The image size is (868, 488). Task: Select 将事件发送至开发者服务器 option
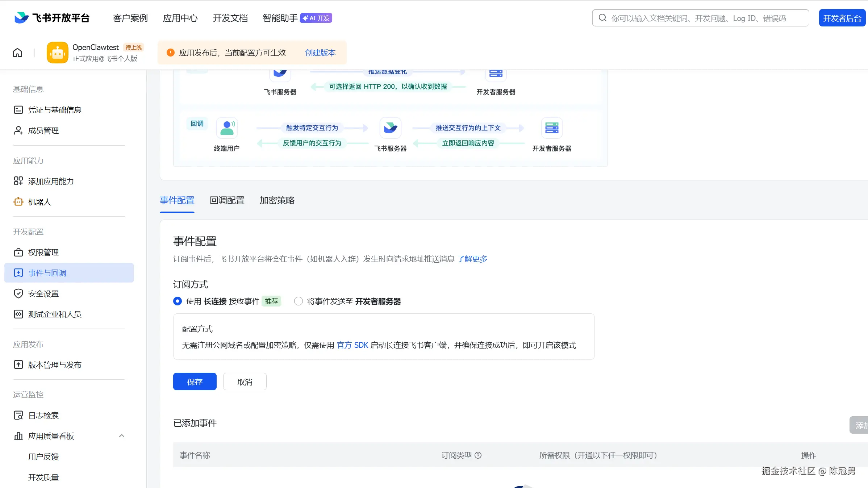(x=298, y=301)
